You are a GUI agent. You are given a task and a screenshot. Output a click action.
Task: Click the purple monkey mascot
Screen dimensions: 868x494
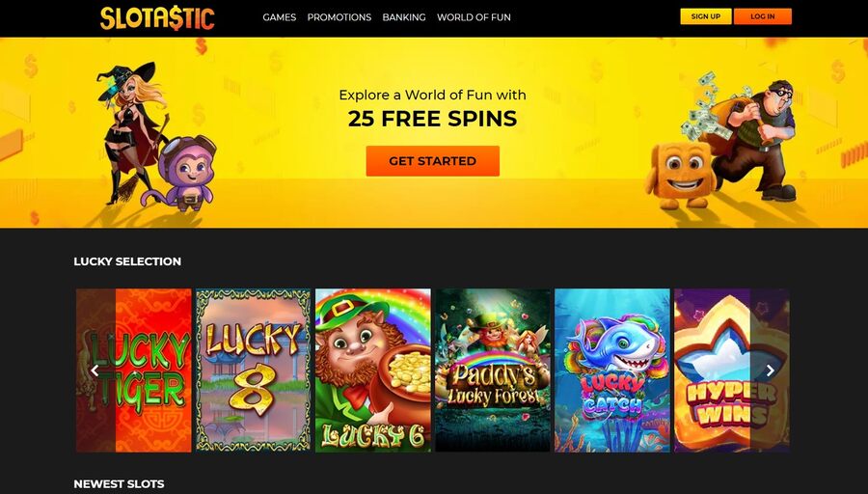tap(185, 175)
